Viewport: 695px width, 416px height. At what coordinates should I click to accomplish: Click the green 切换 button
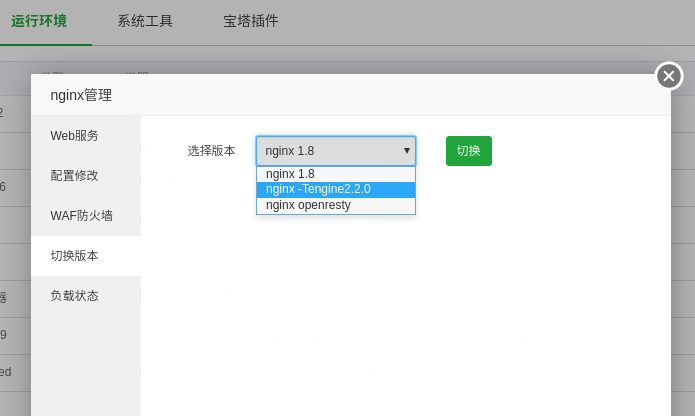(x=469, y=151)
